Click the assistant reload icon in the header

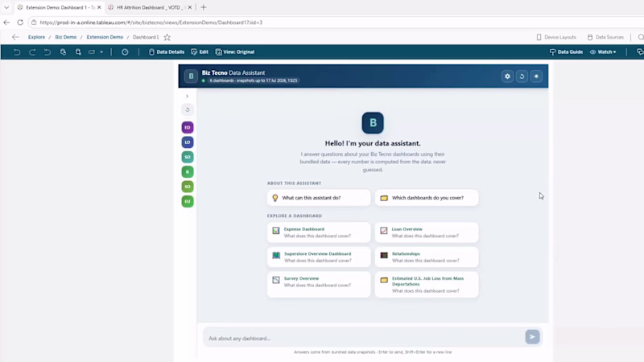coord(522,76)
